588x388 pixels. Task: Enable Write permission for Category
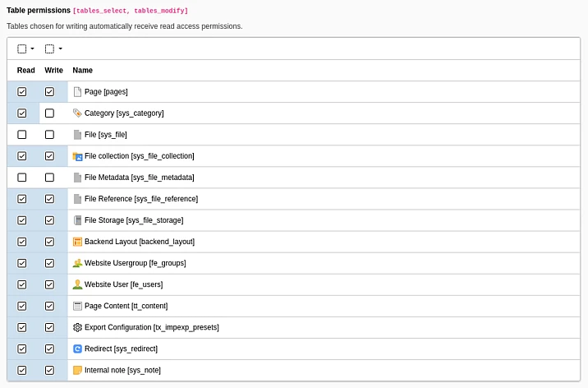[49, 113]
